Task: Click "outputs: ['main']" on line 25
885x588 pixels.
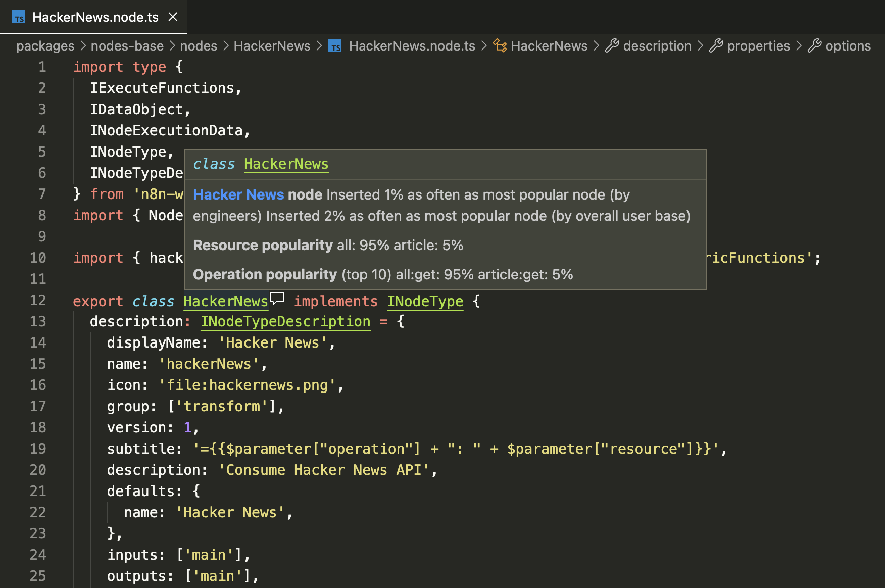Action: click(x=179, y=576)
